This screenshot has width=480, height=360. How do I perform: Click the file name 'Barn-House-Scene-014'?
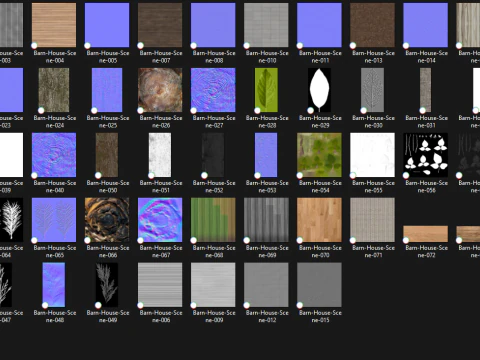tap(427, 57)
